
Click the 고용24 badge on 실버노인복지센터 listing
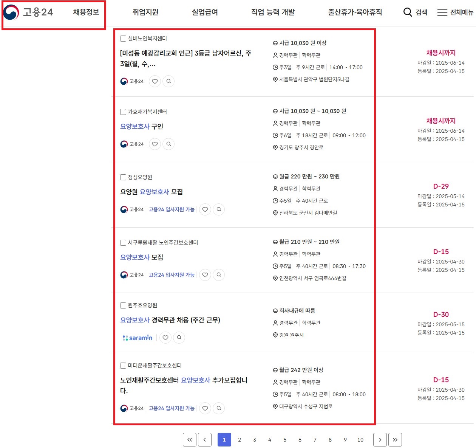click(132, 81)
